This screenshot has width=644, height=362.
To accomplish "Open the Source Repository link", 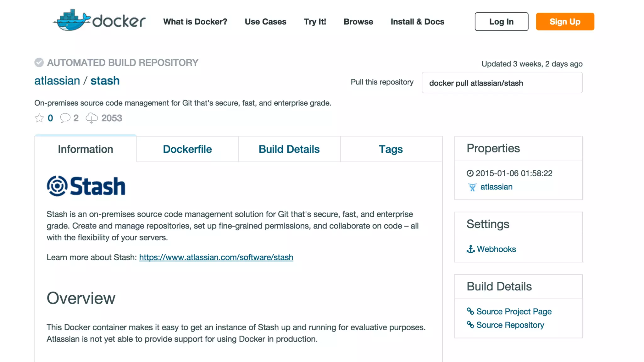I will click(x=510, y=325).
